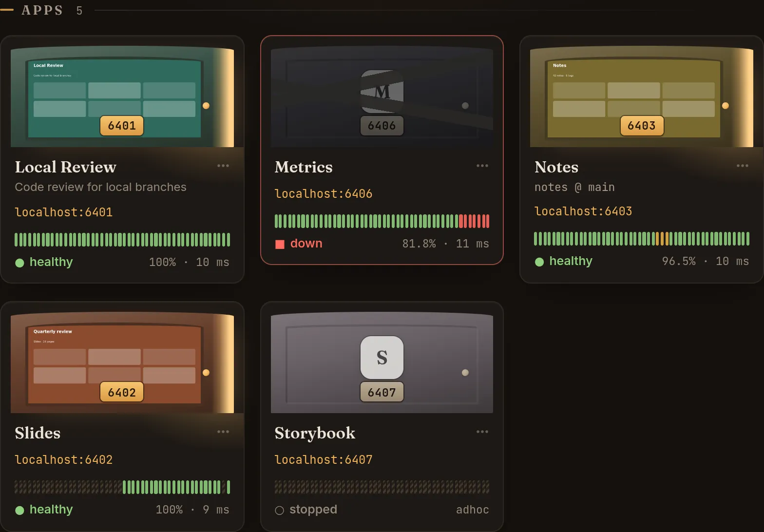Click the '96.5% · 10 ms' Notes stat

point(705,261)
